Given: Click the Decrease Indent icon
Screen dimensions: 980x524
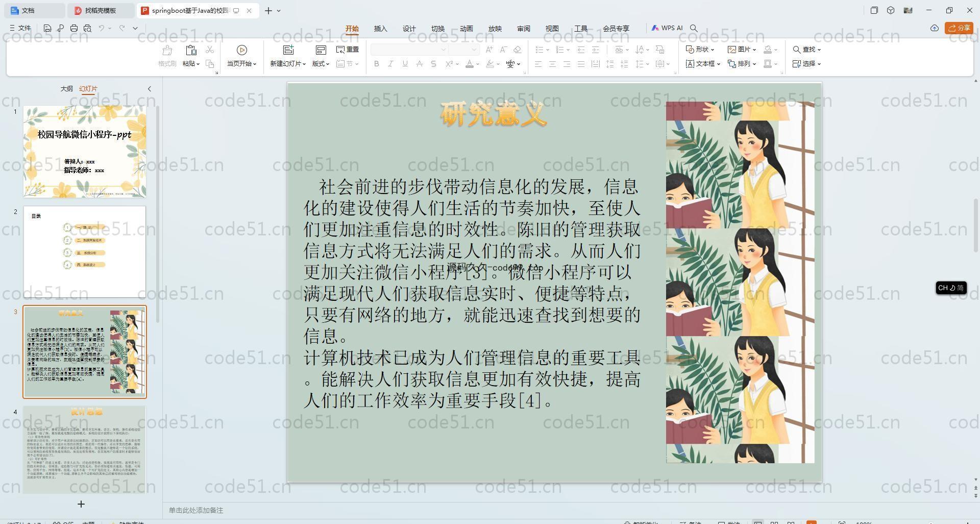Looking at the screenshot, I should [x=581, y=50].
